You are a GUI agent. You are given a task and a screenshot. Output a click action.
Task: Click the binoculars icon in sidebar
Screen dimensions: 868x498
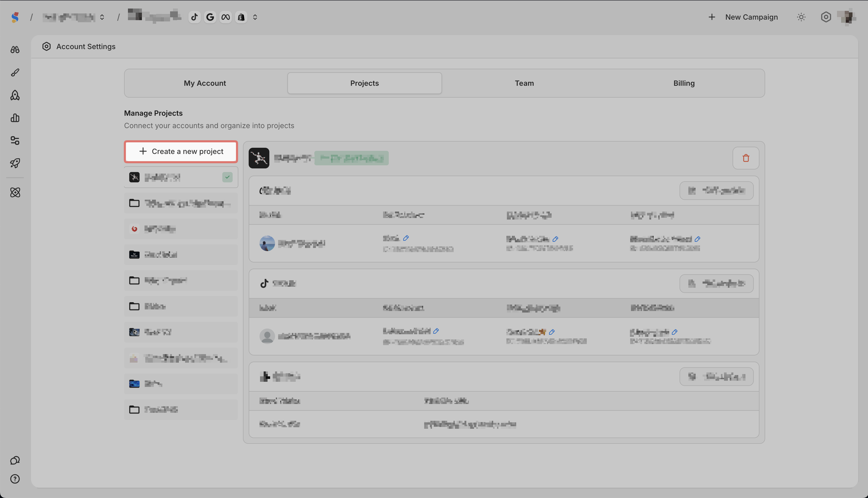pyautogui.click(x=15, y=50)
